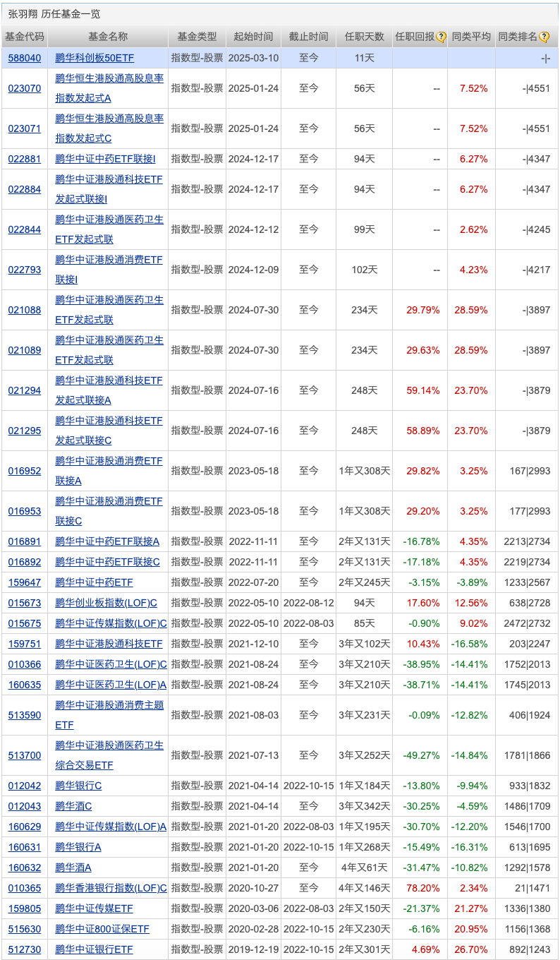The width and height of the screenshot is (560, 960).
Task: Click the 任职天数 column header
Action: [365, 37]
